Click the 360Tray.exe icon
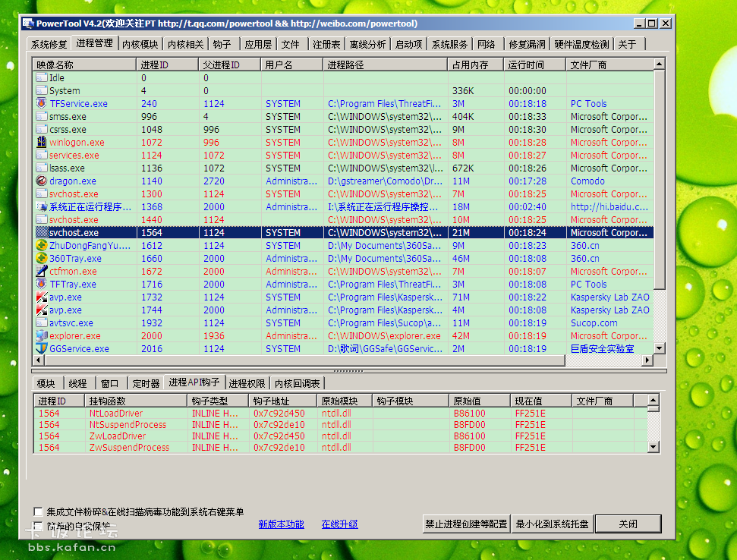The image size is (737, 560). [42, 259]
